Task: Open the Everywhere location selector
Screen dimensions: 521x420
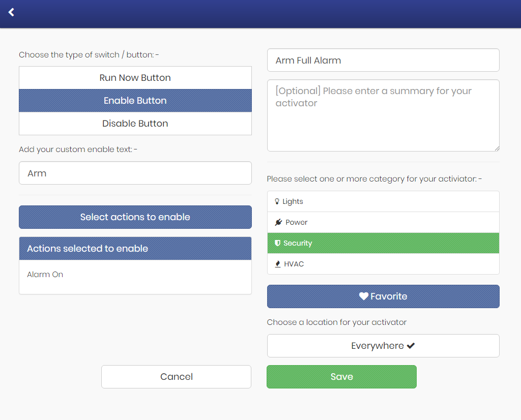Action: pyautogui.click(x=383, y=346)
